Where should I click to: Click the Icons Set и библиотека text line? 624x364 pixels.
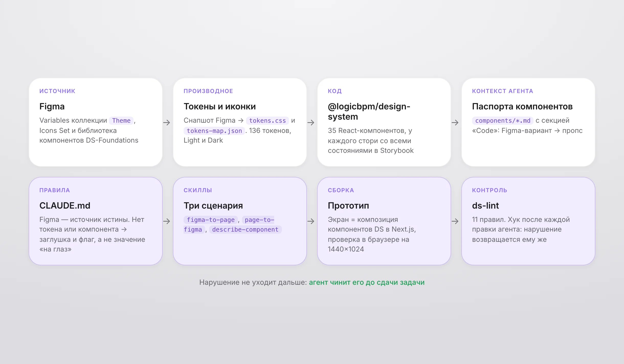point(78,130)
